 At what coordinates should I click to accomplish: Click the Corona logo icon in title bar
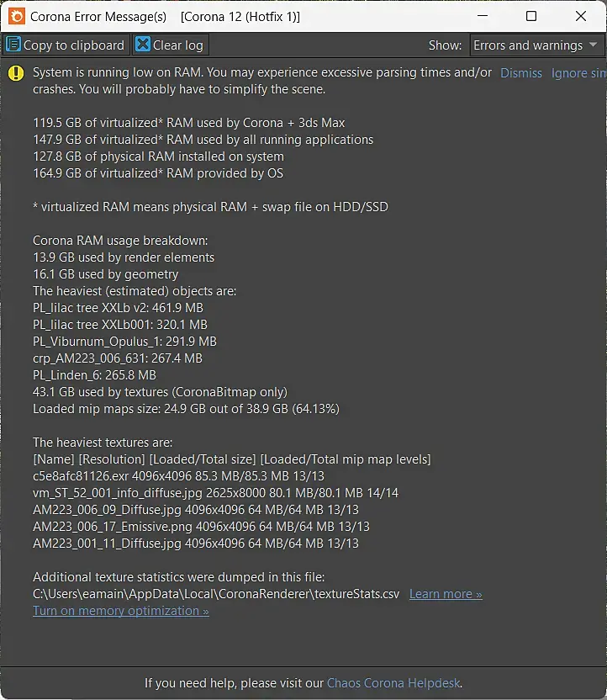pyautogui.click(x=15, y=16)
